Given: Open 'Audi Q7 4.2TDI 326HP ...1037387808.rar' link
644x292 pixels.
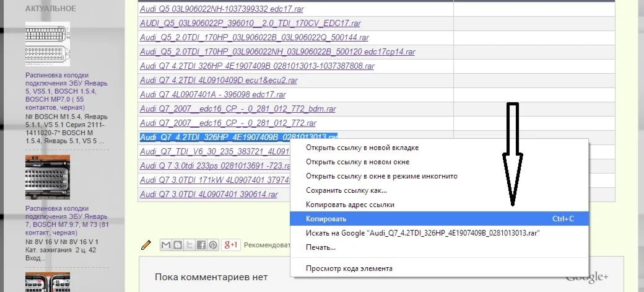Looking at the screenshot, I should coord(257,66).
